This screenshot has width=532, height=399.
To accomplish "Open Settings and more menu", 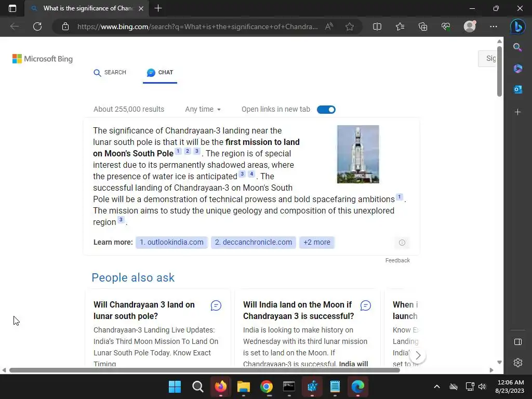I will point(494,26).
